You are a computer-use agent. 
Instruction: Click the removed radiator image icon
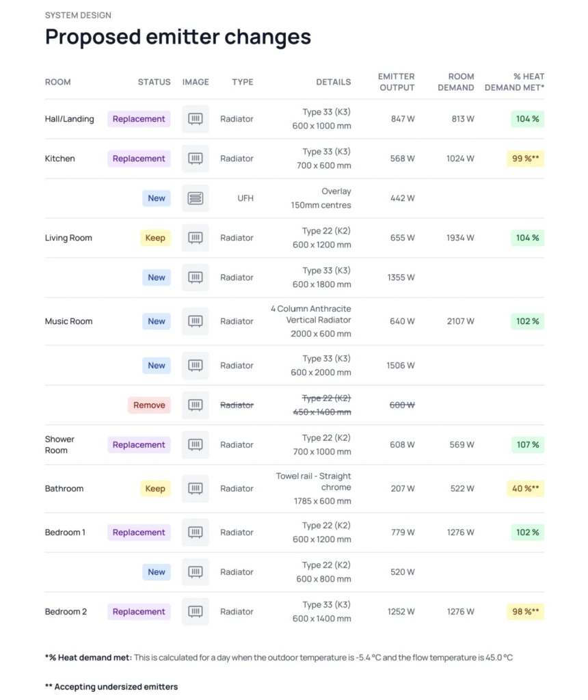click(x=196, y=405)
